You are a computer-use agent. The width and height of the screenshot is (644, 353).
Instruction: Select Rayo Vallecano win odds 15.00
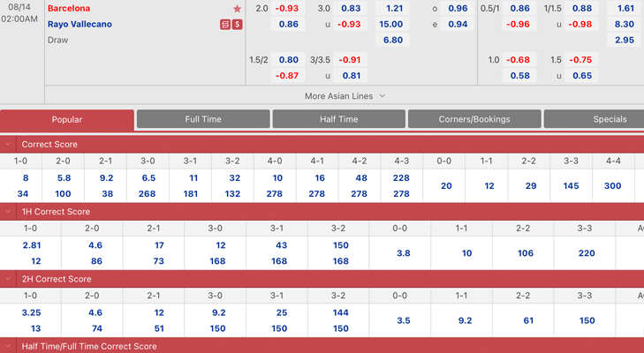click(x=392, y=24)
